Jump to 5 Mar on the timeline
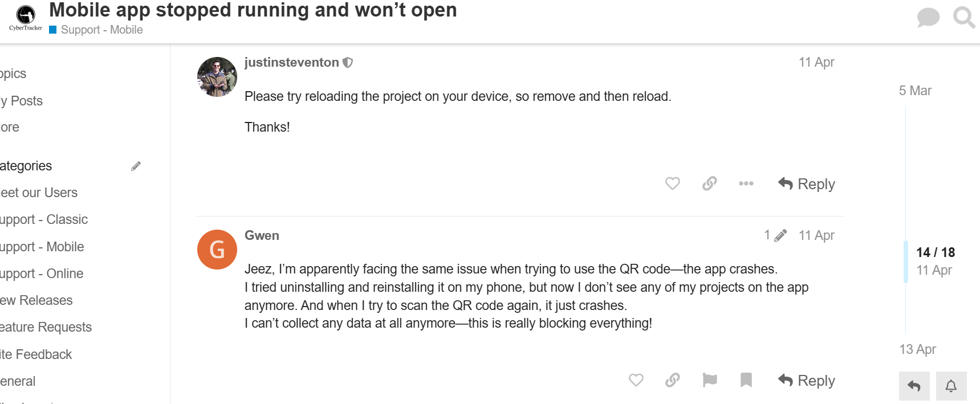Image resolution: width=980 pixels, height=404 pixels. [x=915, y=91]
